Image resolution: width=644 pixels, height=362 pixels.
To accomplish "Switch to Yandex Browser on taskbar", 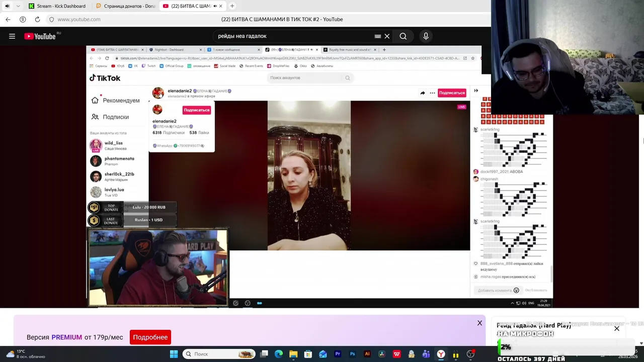I will 441,354.
